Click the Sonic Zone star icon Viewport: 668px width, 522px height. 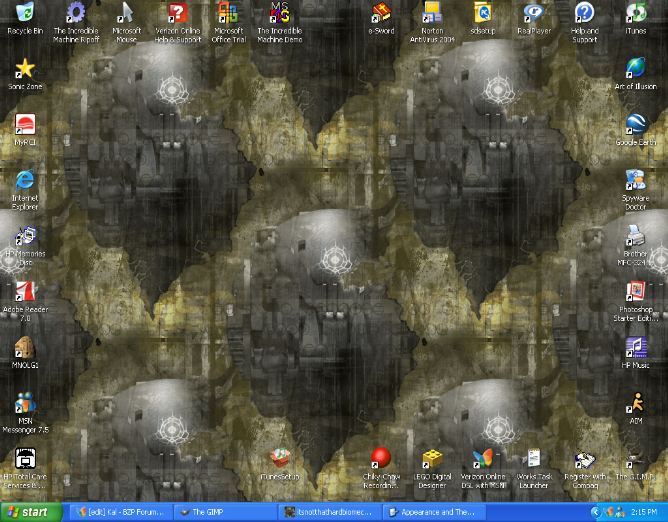coord(25,68)
